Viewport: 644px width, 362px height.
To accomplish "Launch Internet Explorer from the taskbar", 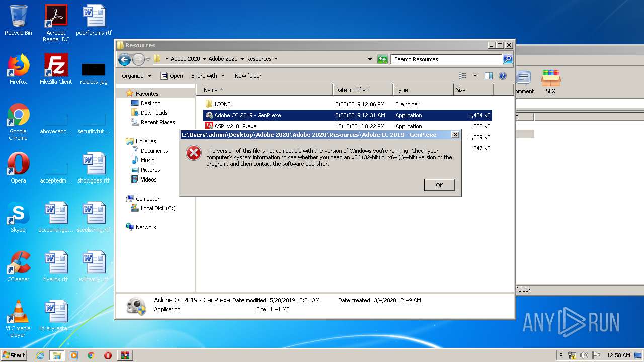I will pyautogui.click(x=40, y=355).
